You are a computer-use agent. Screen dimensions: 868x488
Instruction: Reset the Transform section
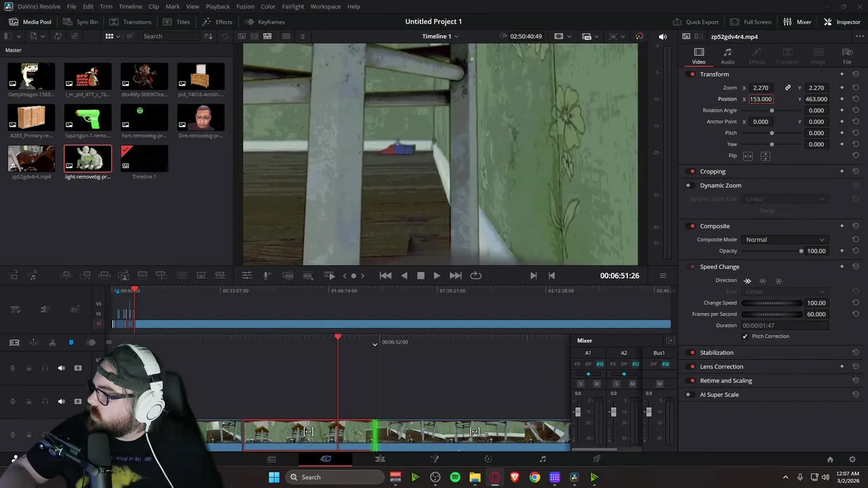(x=856, y=74)
